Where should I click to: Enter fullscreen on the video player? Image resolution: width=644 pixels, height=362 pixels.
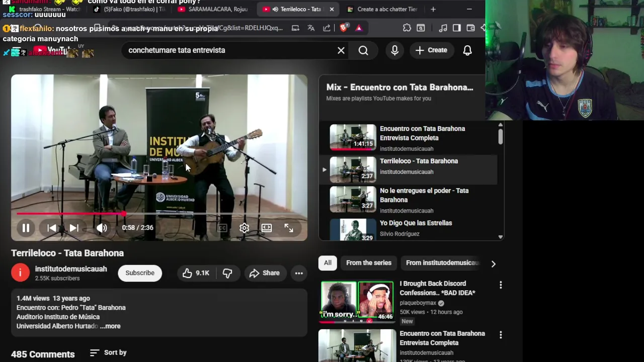288,228
